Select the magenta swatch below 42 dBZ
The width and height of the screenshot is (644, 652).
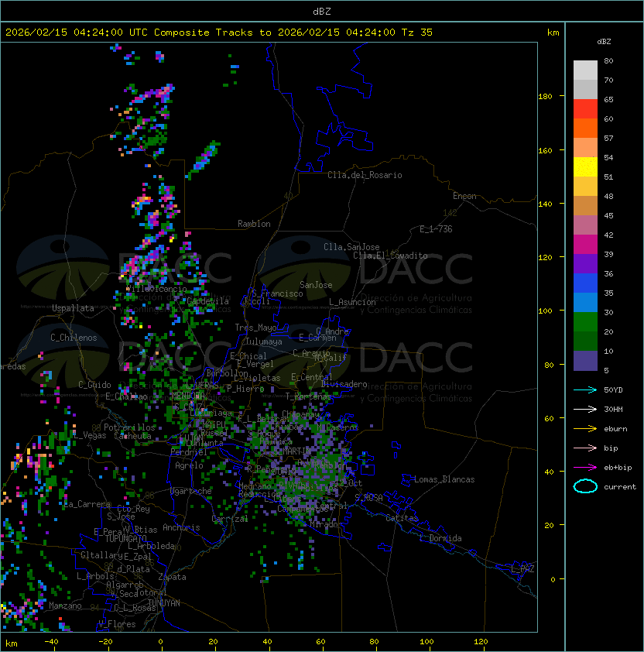[x=585, y=244]
